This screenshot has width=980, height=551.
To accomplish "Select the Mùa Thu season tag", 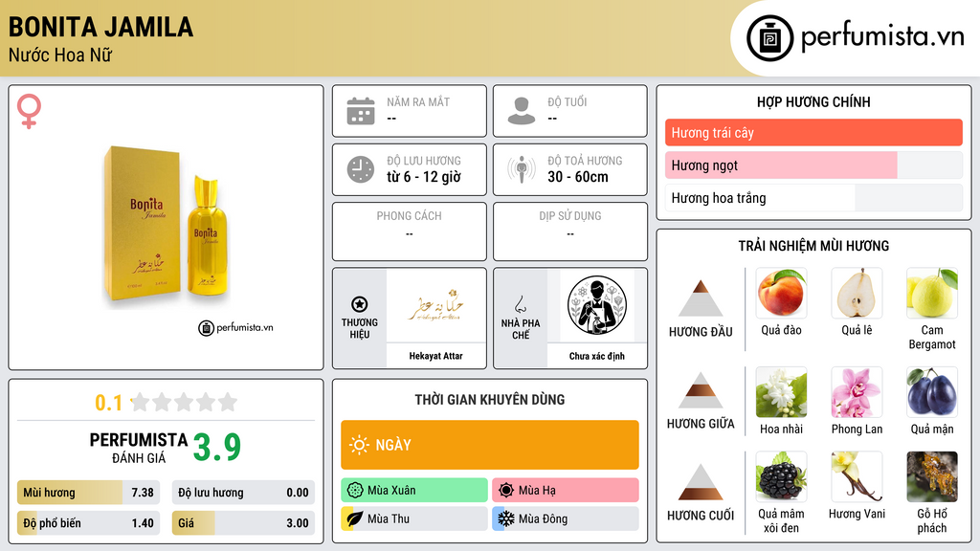I will tap(413, 518).
